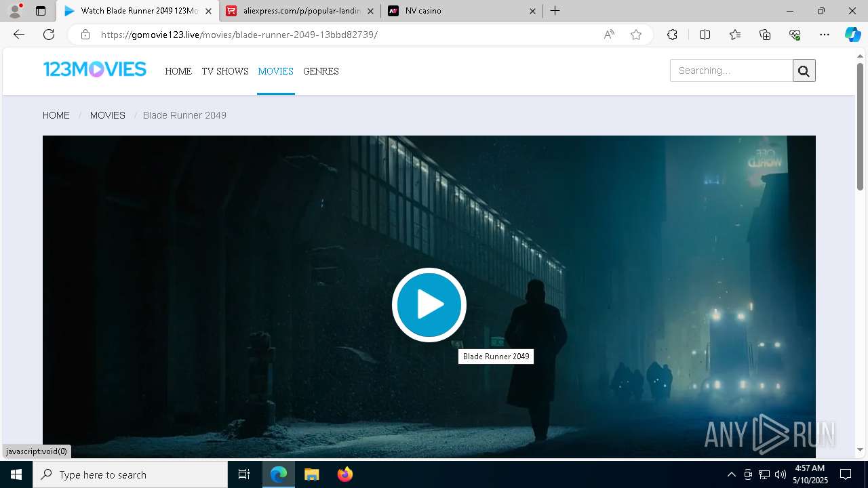The height and width of the screenshot is (488, 868).
Task: Click the page vertical scrollbar thumb
Action: 860,126
